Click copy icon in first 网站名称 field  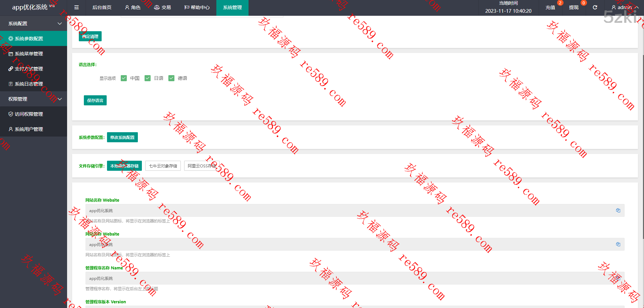pyautogui.click(x=618, y=210)
